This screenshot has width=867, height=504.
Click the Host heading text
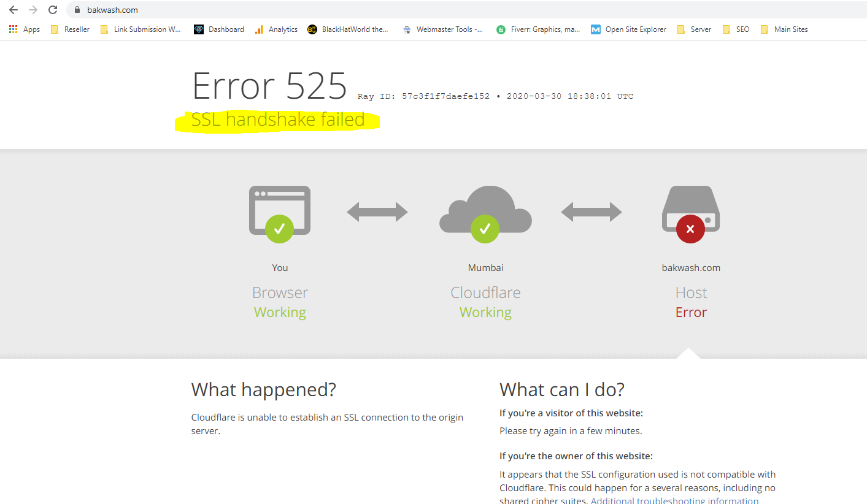691,292
